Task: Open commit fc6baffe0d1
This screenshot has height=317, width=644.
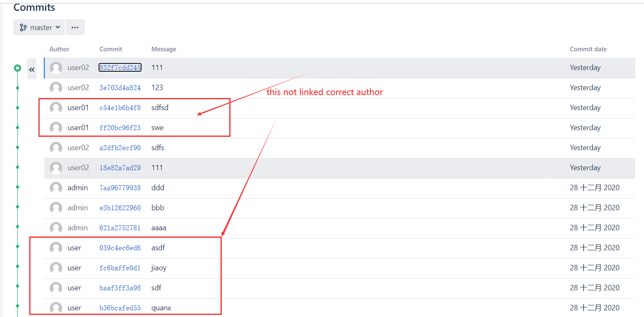Action: pos(120,268)
